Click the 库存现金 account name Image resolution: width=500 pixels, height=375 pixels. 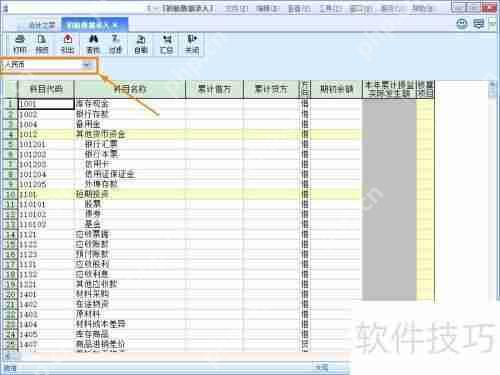coord(92,104)
